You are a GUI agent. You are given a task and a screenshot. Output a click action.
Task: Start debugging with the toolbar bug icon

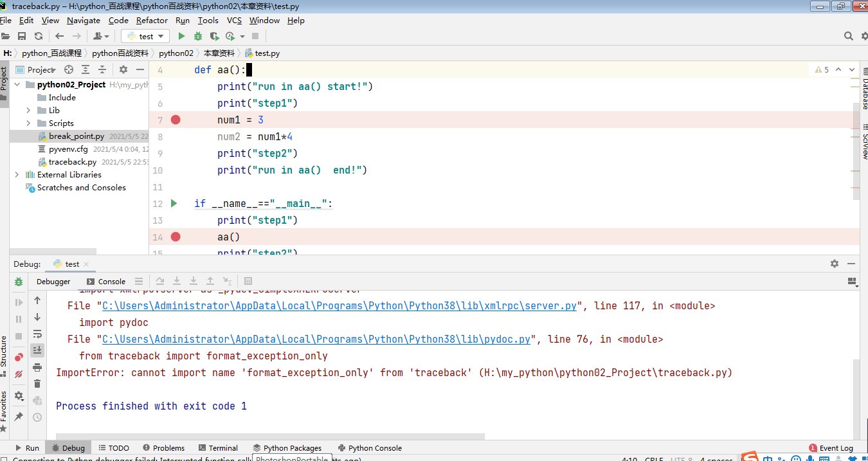coord(198,37)
